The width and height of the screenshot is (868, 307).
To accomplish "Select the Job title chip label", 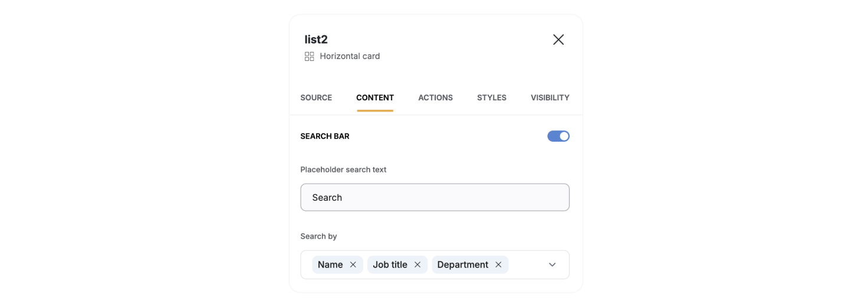I will (390, 264).
